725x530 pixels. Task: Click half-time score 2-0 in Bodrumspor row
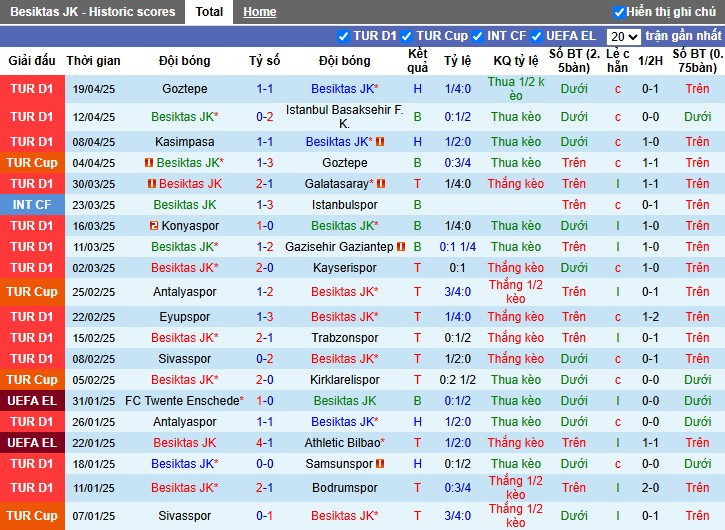(x=650, y=487)
